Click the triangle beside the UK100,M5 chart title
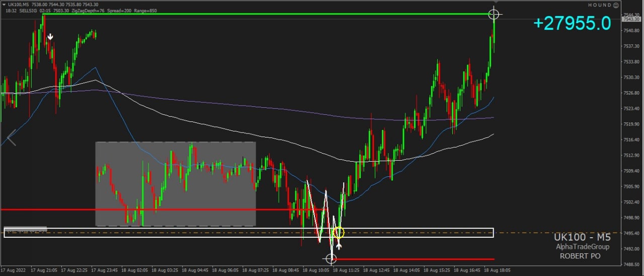Image resolution: width=644 pixels, height=276 pixels. click(4, 5)
